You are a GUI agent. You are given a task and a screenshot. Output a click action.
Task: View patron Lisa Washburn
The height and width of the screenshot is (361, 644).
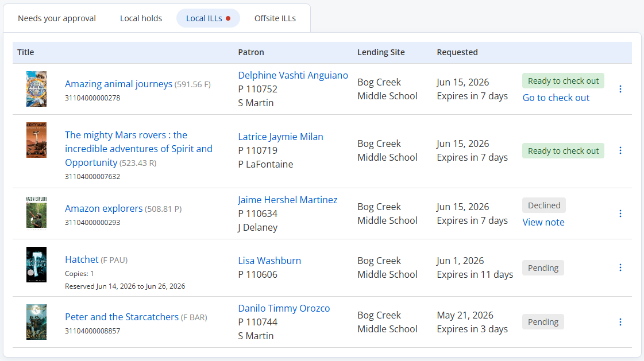[x=269, y=261]
